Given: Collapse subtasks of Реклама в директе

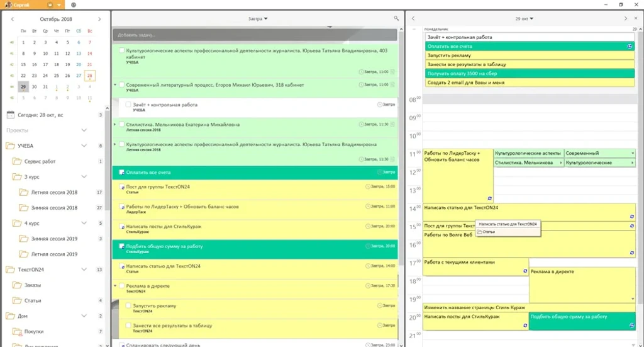Looking at the screenshot, I should click(115, 286).
